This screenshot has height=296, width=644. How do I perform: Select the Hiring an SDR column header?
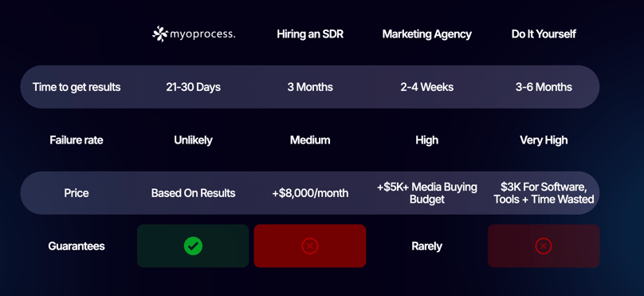[310, 34]
